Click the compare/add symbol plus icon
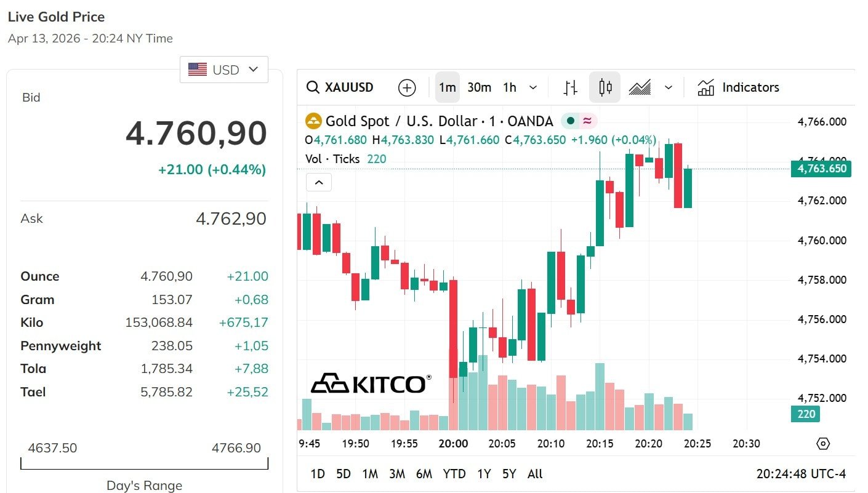 pyautogui.click(x=407, y=87)
